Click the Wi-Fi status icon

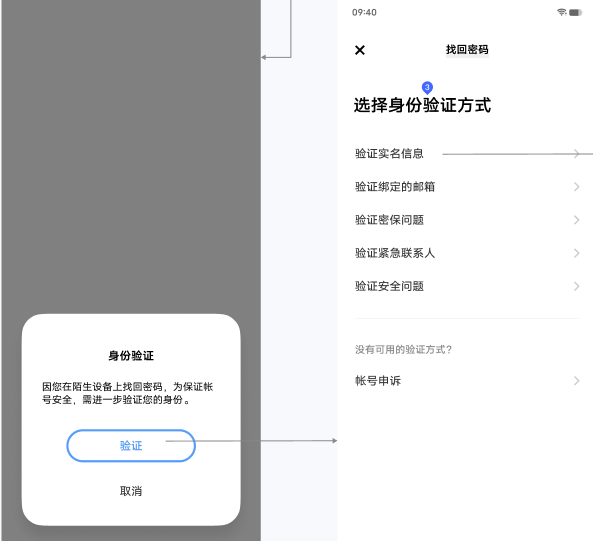[x=562, y=12]
